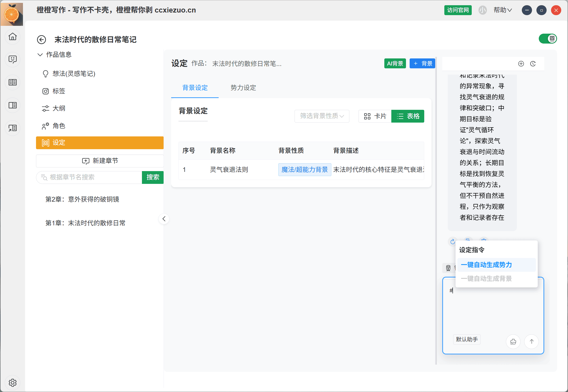Click the new conversation plus icon
Viewport: 568px width, 392px height.
pyautogui.click(x=521, y=64)
